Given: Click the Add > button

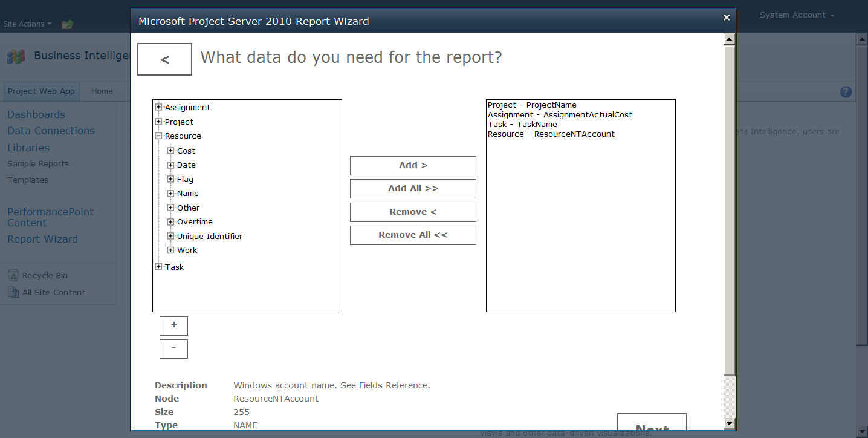Looking at the screenshot, I should pyautogui.click(x=413, y=165).
